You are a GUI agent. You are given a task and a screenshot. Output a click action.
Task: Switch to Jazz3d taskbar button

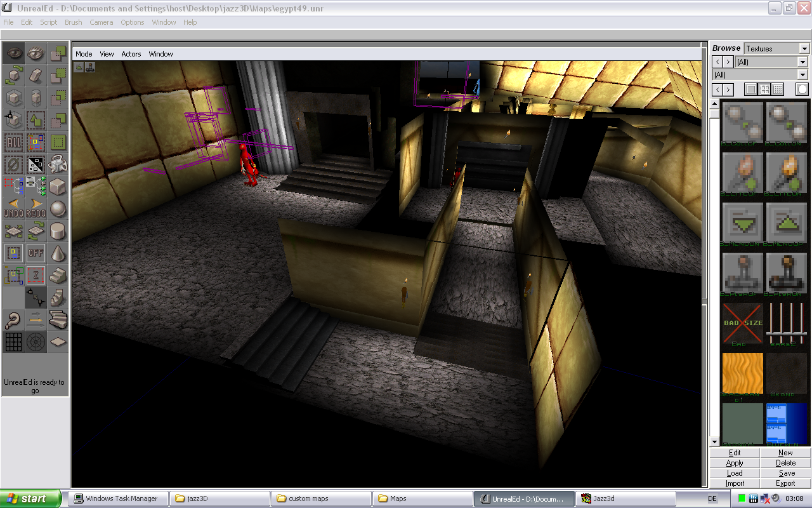625,498
